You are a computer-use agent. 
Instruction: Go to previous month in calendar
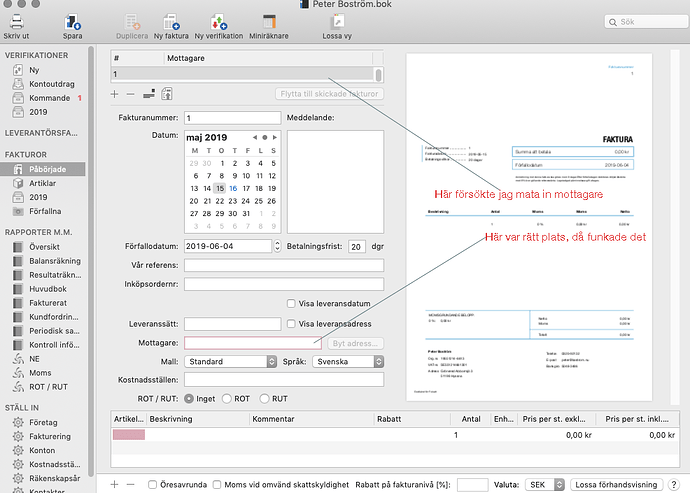pos(254,137)
